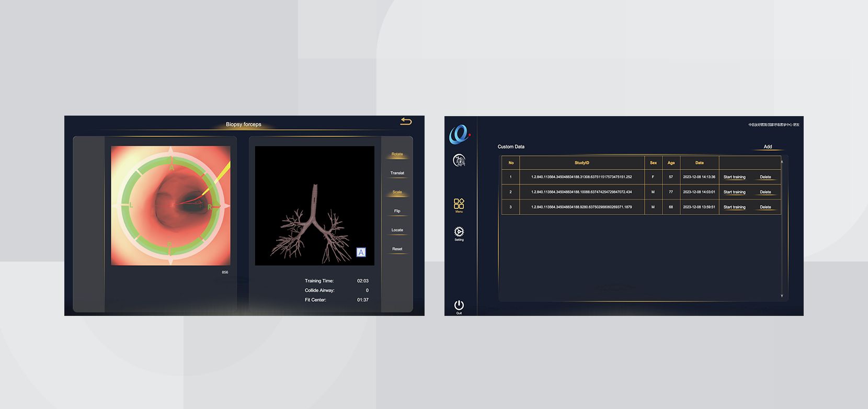The image size is (868, 409).
Task: Click the Quit power icon
Action: click(459, 306)
